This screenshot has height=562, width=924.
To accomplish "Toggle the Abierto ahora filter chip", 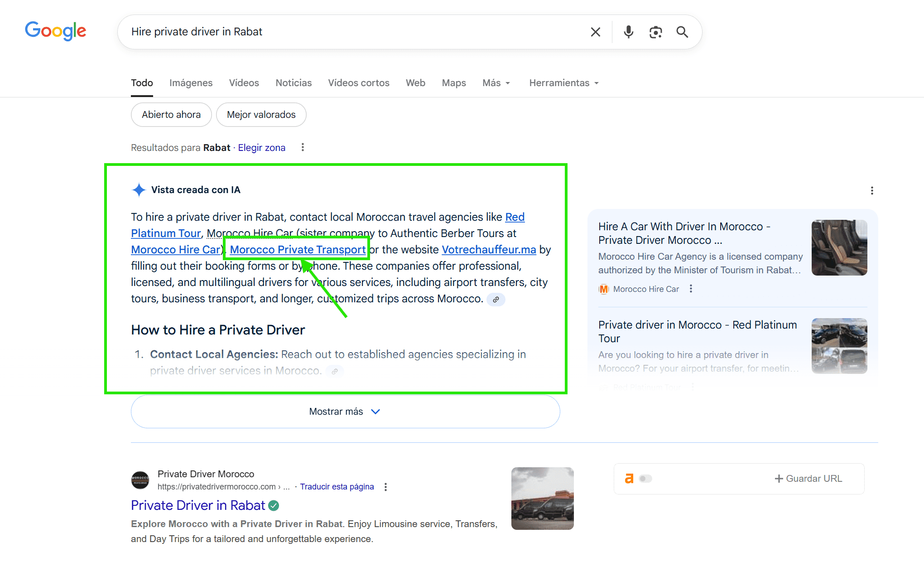I will point(171,115).
